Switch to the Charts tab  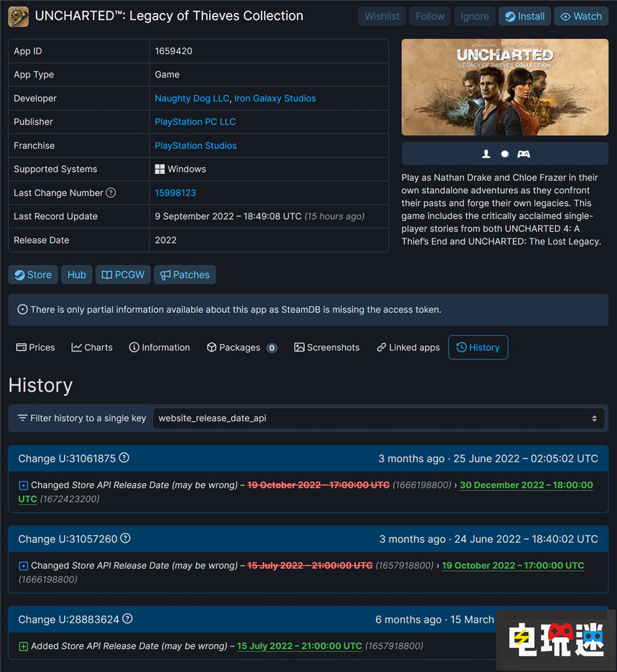pos(91,347)
